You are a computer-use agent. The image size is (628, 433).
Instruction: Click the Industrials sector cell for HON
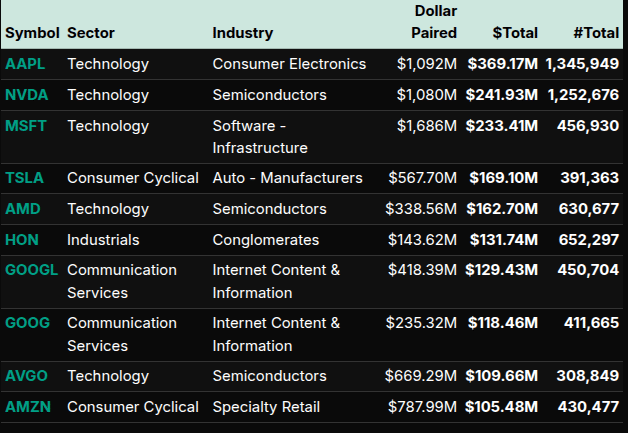click(103, 240)
